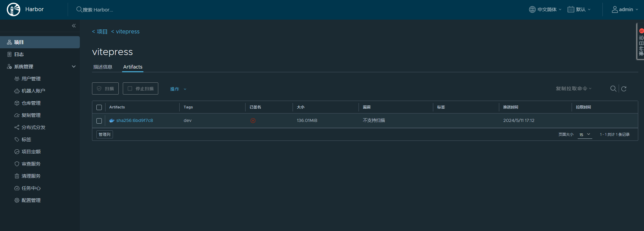Screen dimensions: 644x231
Task: Click the 管理列 button
Action: pyautogui.click(x=105, y=134)
